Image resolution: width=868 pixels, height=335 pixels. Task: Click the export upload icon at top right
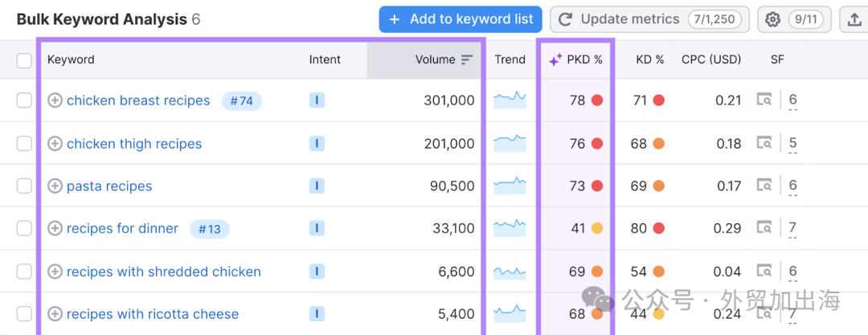coord(854,20)
